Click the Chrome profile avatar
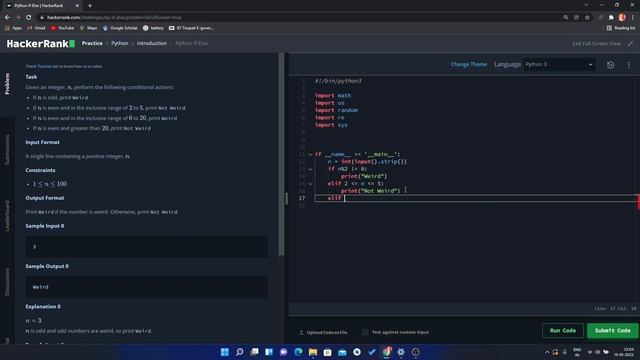The image size is (640, 360). click(x=622, y=18)
